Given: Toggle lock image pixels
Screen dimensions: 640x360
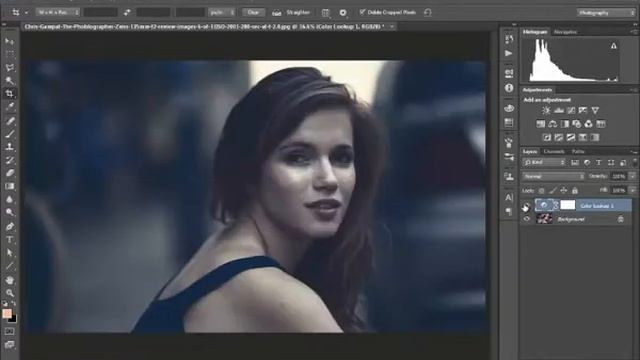Looking at the screenshot, I should tap(553, 191).
